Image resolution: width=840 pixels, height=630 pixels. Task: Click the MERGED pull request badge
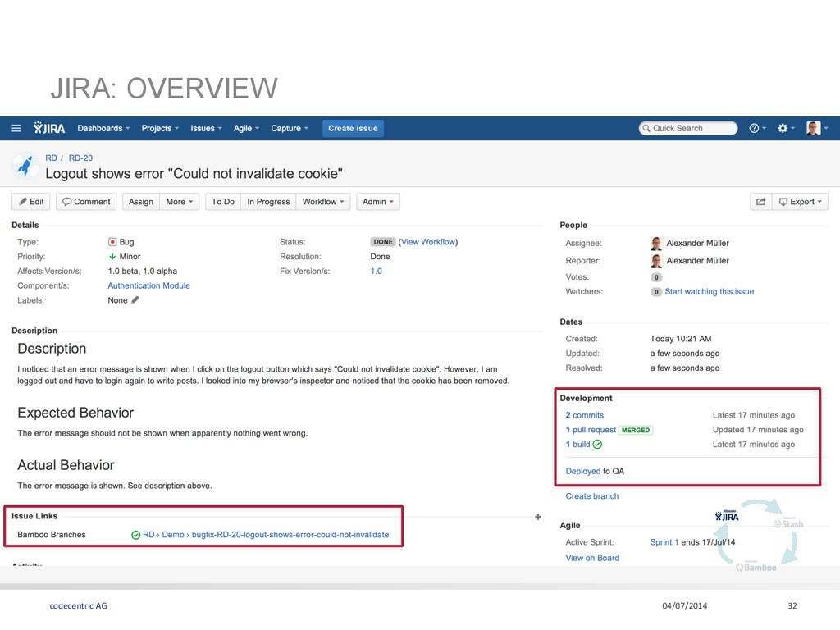tap(636, 430)
